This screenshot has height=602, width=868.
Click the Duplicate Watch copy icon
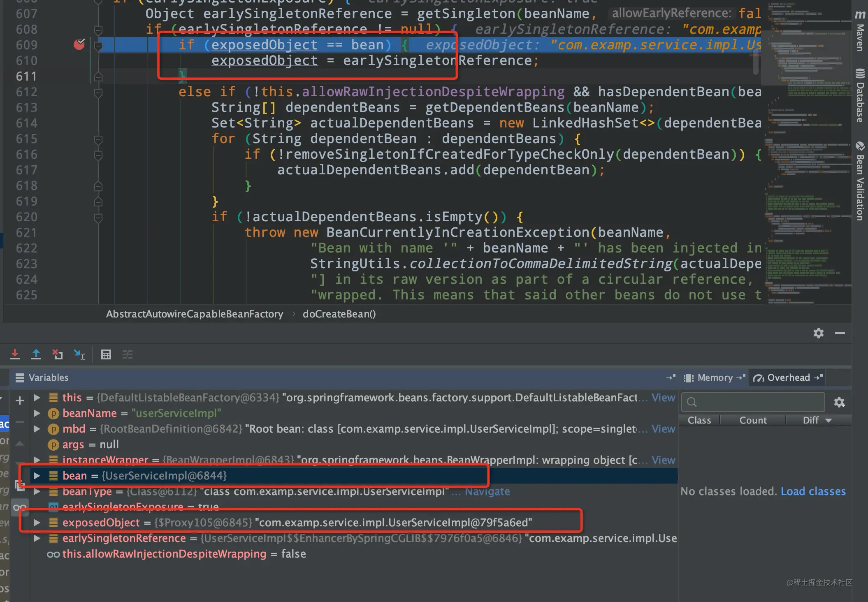tap(20, 485)
